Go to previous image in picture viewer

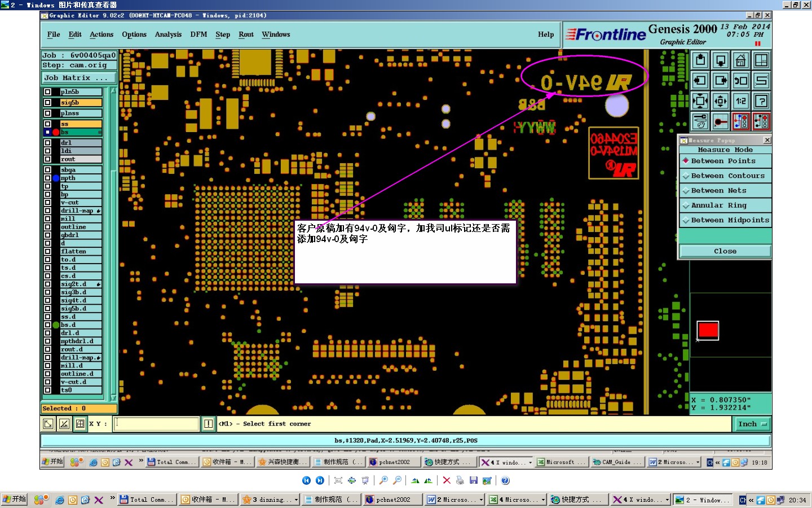306,480
